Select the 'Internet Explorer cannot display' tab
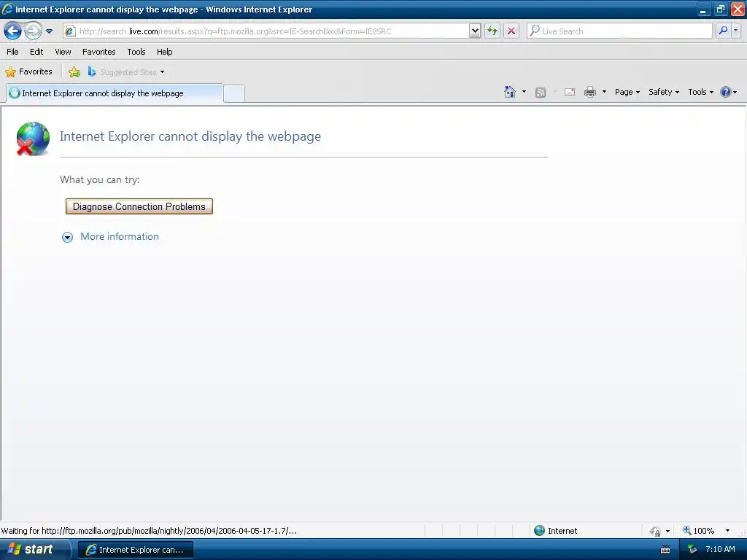 (115, 93)
